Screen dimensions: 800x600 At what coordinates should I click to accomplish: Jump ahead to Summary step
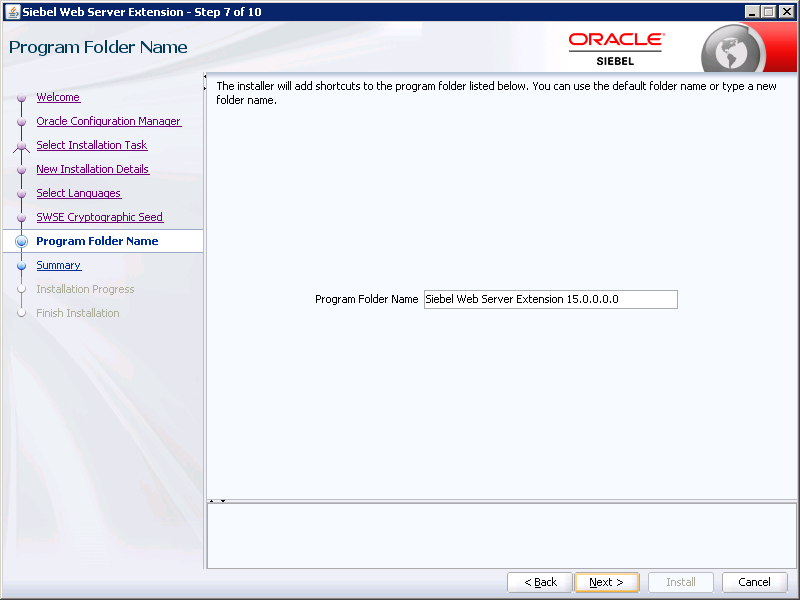pos(59,265)
